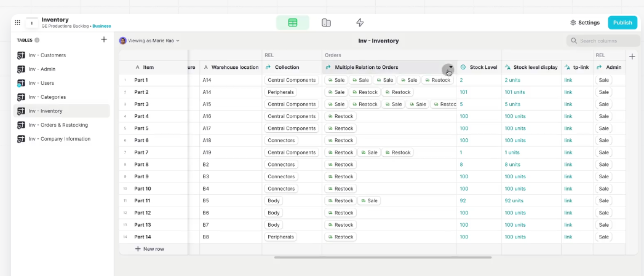
Task: Select the Item column header
Action: coord(153,68)
